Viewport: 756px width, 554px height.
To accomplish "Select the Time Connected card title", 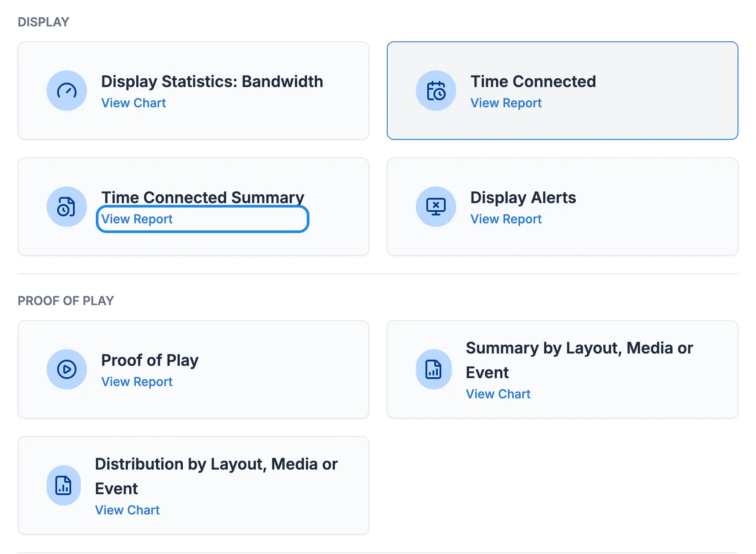I will pos(533,82).
